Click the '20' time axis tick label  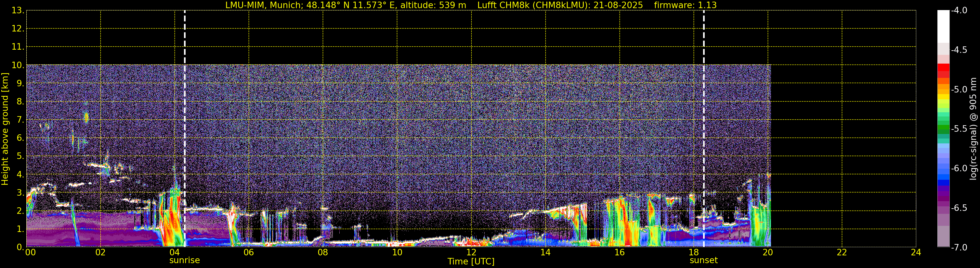tap(768, 252)
